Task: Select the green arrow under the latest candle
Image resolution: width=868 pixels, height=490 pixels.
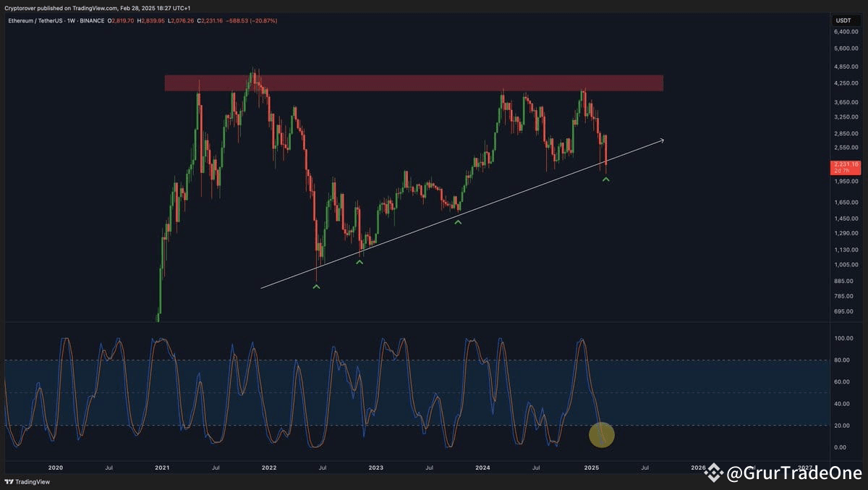Action: pyautogui.click(x=606, y=179)
